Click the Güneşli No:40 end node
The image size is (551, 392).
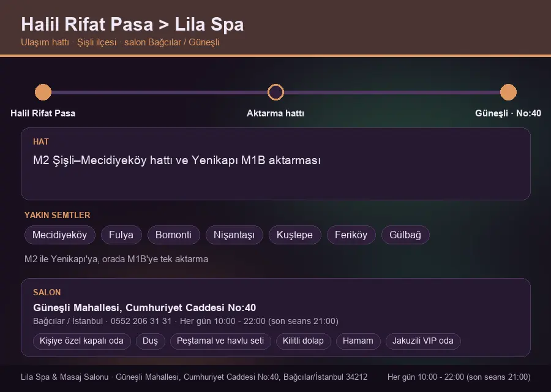click(508, 92)
